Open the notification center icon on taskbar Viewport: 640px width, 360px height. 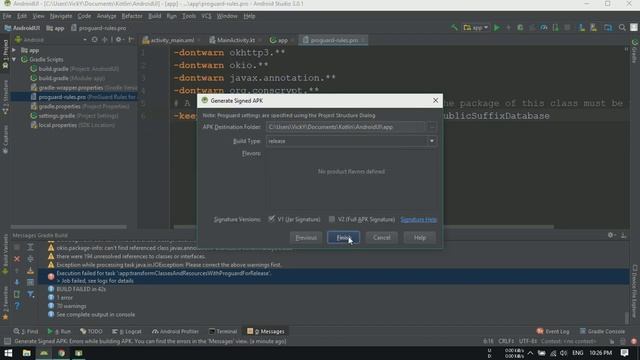tap(624, 353)
